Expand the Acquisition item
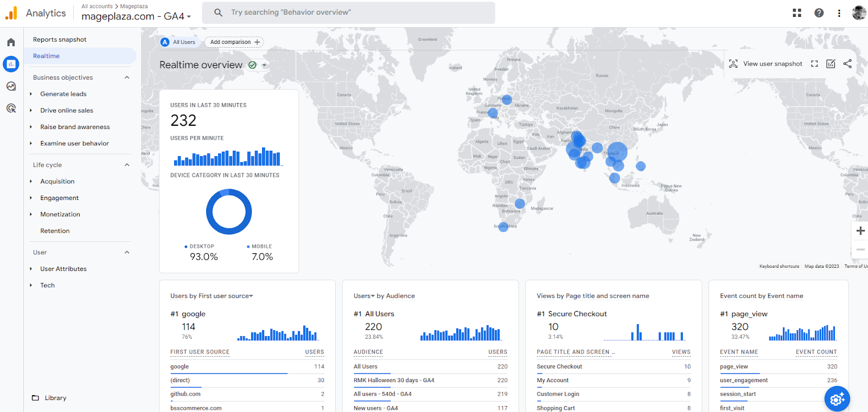868x412 pixels. [31, 182]
